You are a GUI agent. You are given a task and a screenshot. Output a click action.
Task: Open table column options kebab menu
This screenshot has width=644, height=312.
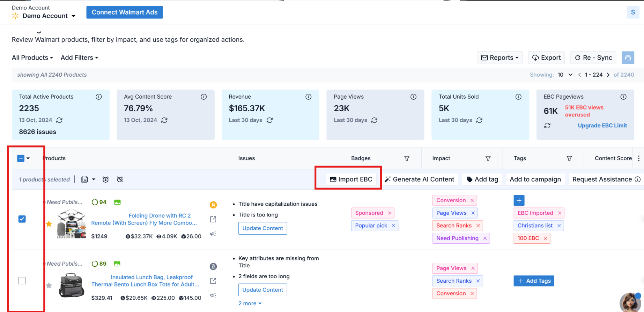[x=639, y=158]
